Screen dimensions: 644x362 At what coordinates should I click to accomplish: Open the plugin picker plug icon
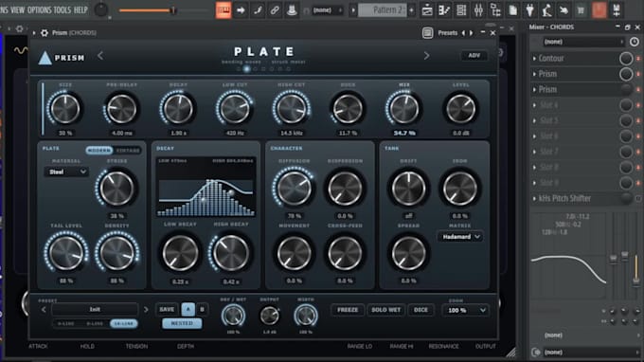530,9
